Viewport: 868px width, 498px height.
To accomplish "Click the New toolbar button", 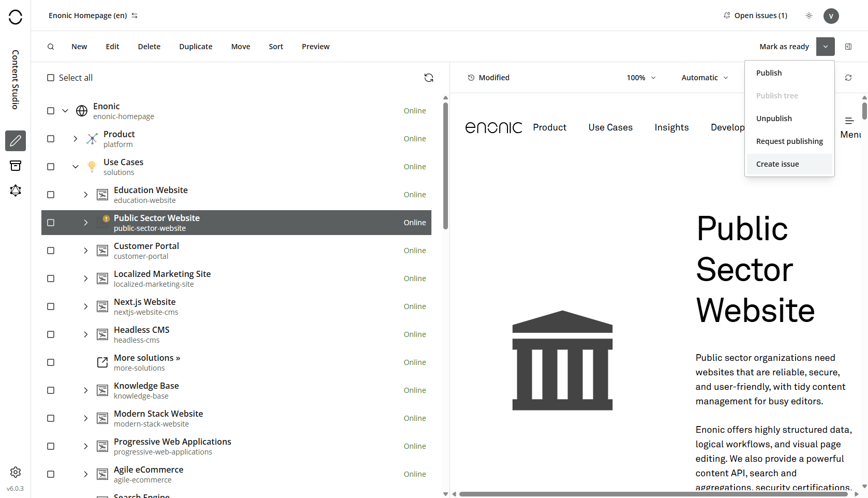I will click(x=79, y=47).
